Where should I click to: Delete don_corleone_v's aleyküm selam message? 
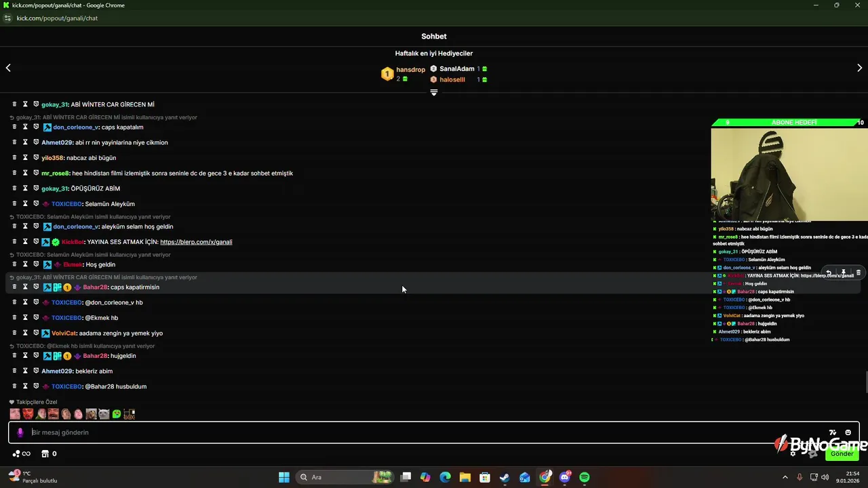tap(14, 226)
